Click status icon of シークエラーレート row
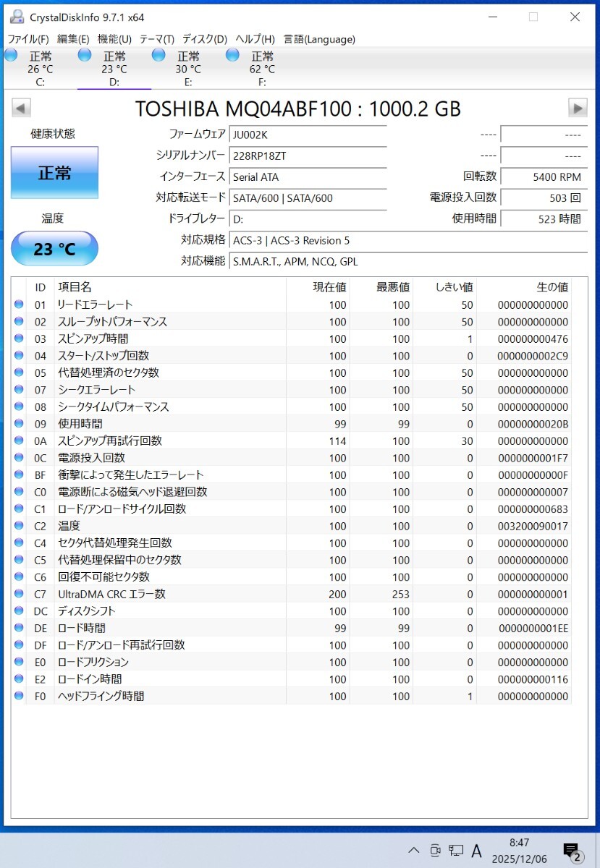 19,389
